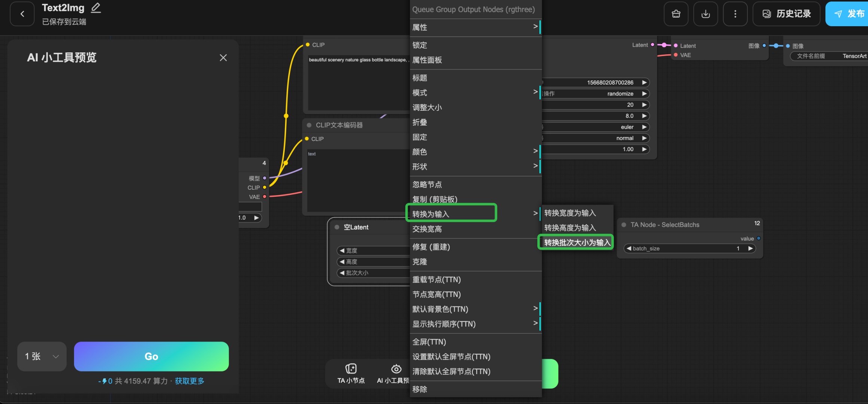Toggle collapse dot on 空Latent node

[337, 227]
